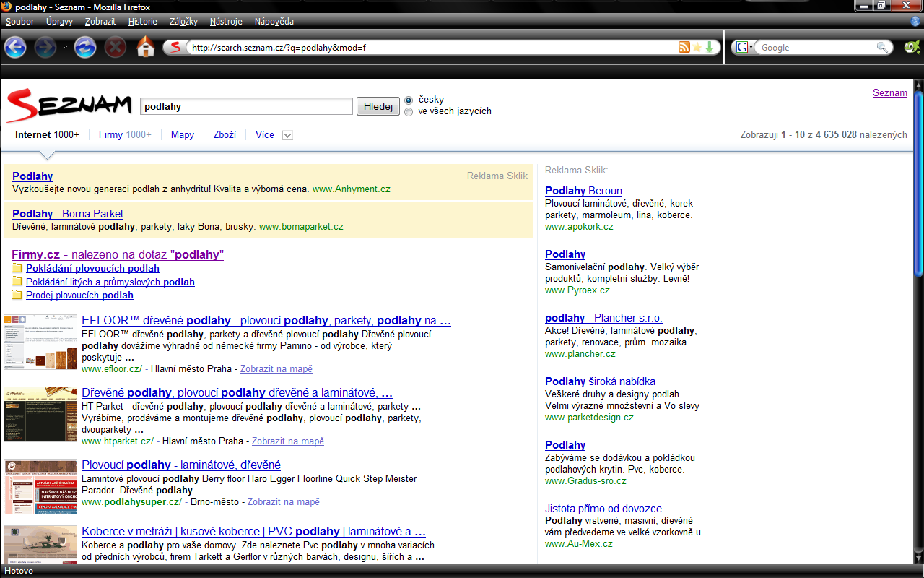
Task: Open the Nápověda menu
Action: pyautogui.click(x=274, y=22)
